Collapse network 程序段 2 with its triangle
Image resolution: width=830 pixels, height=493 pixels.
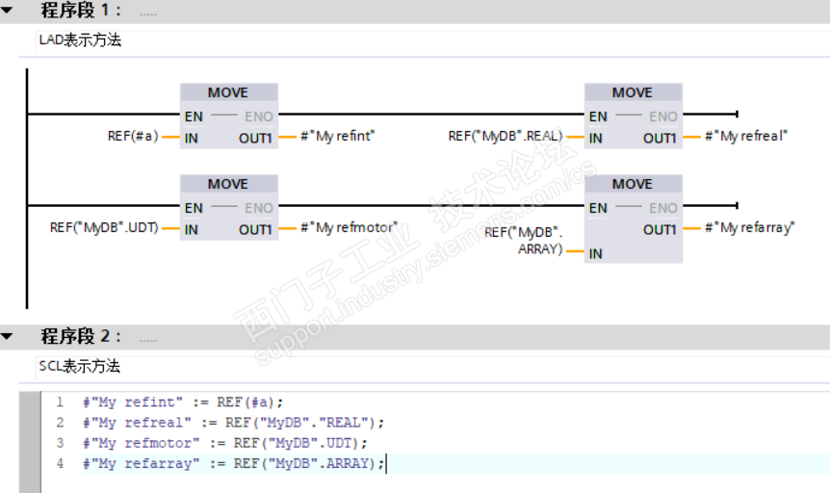click(7, 336)
